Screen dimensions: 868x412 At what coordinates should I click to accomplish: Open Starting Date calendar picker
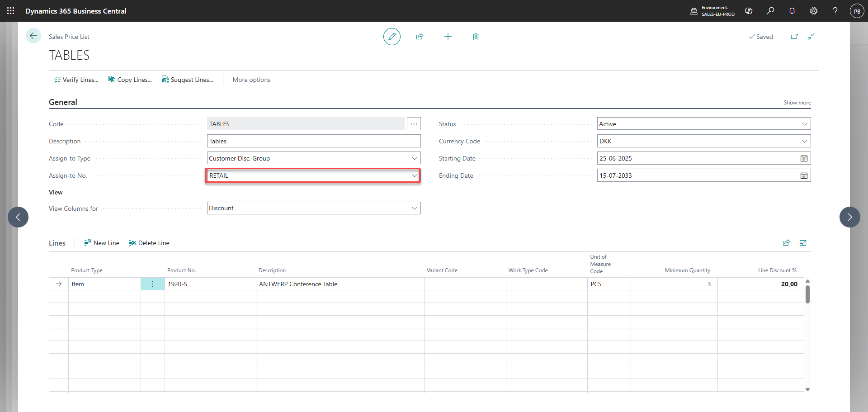(804, 158)
